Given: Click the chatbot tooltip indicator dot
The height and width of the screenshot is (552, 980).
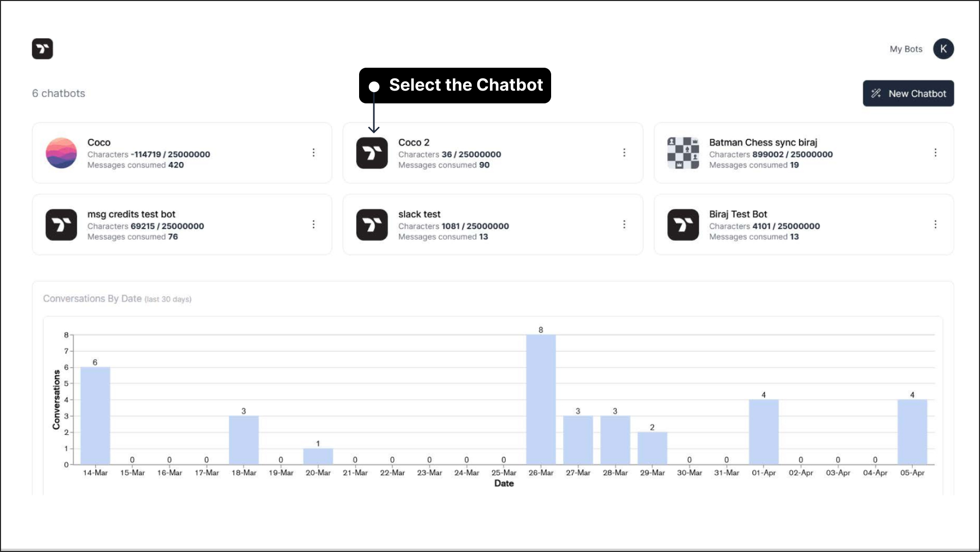Looking at the screenshot, I should pos(374,85).
